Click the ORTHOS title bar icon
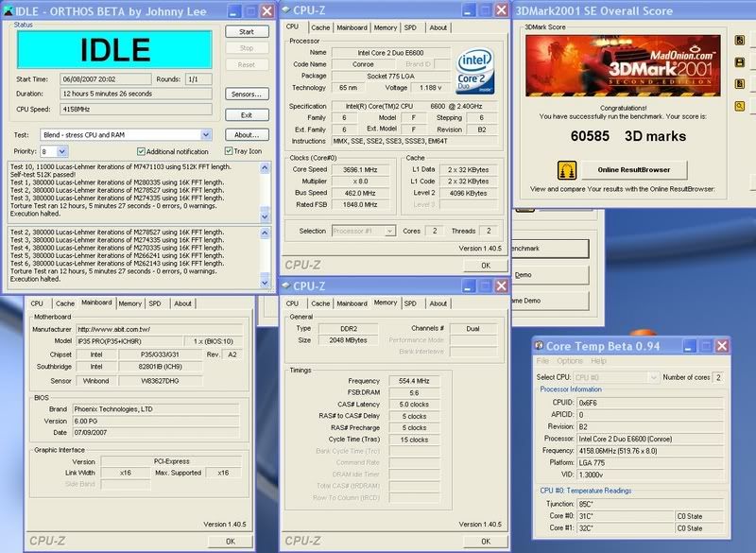 click(9, 11)
